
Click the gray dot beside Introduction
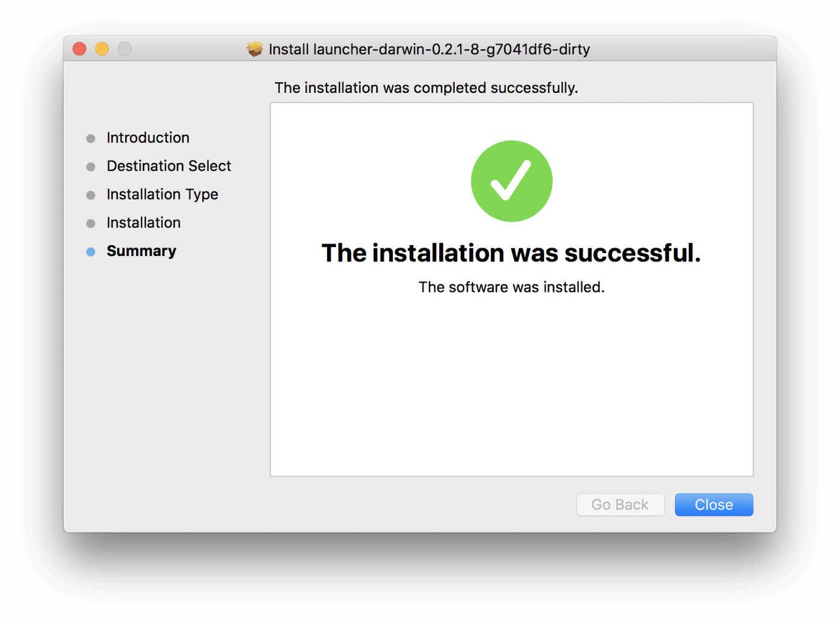tap(91, 138)
